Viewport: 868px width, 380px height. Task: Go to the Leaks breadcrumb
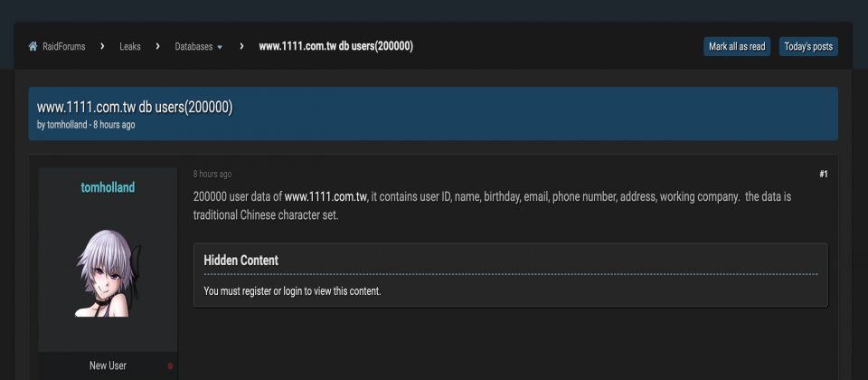[x=130, y=46]
